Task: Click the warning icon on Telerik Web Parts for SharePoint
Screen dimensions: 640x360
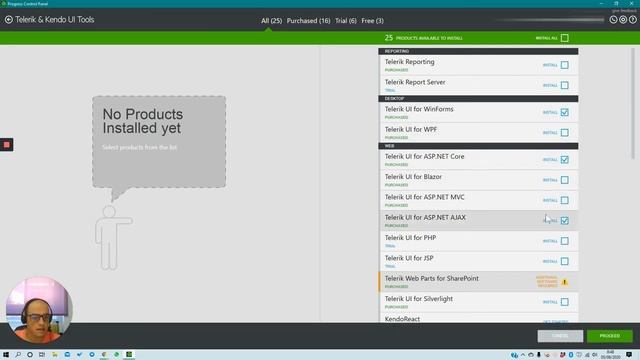Action: [x=564, y=282]
